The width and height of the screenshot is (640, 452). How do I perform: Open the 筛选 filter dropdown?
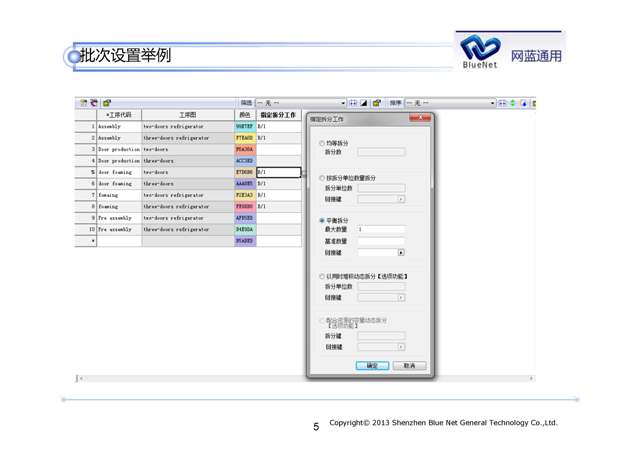tap(342, 103)
